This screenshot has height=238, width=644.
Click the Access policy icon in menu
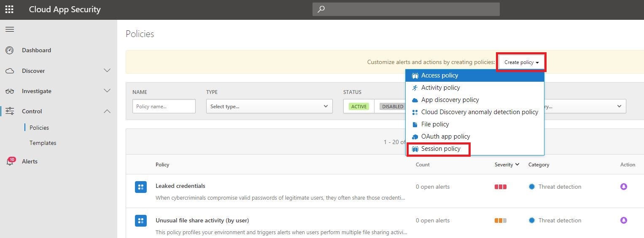(x=415, y=75)
